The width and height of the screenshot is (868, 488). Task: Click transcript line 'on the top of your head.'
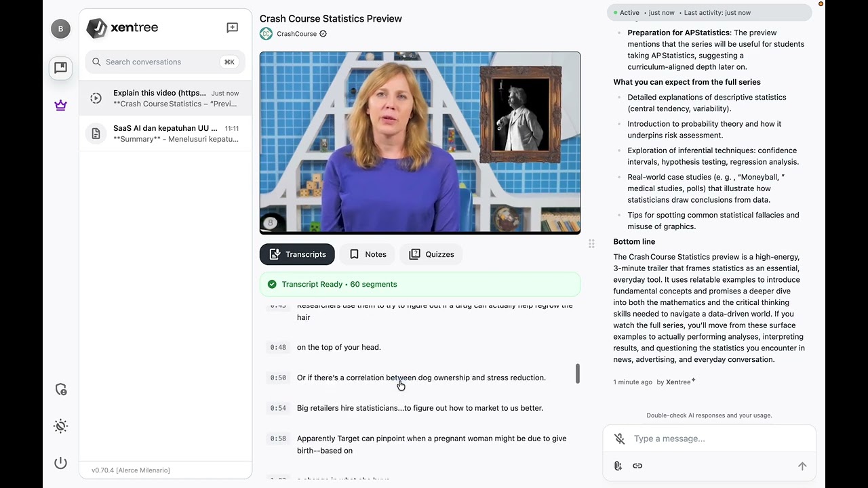(339, 347)
